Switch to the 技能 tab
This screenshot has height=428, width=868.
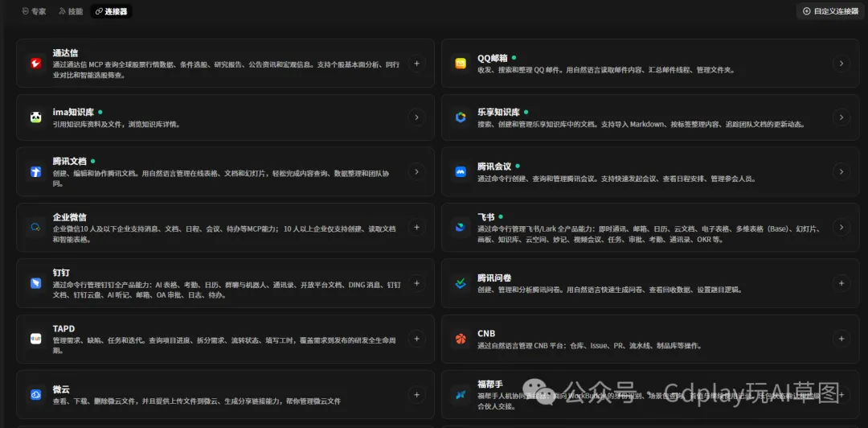(71, 11)
